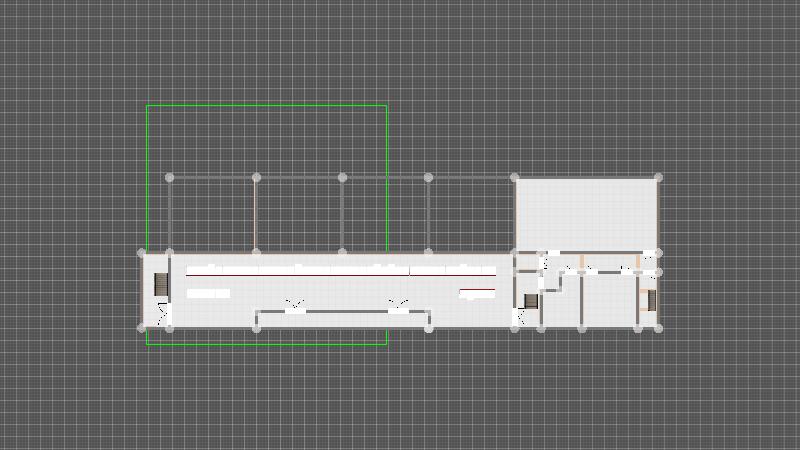Click the top-right corner node of the large room

tap(658, 177)
